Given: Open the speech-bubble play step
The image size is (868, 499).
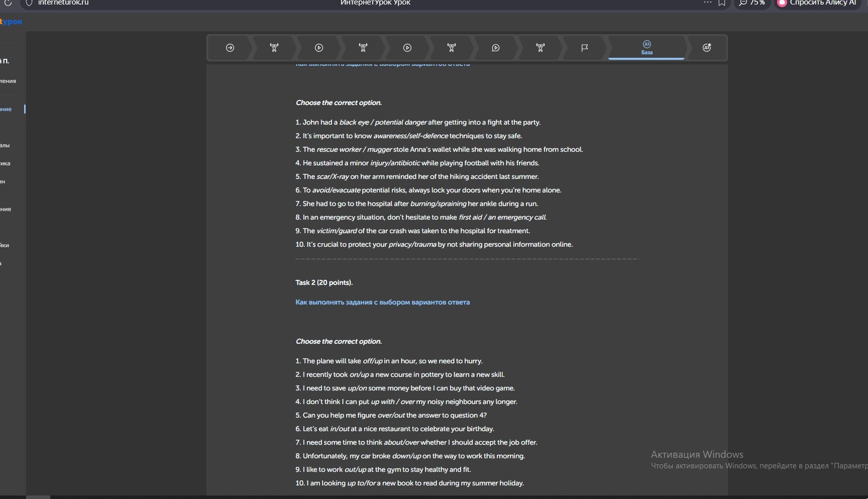Looking at the screenshot, I should [x=496, y=48].
